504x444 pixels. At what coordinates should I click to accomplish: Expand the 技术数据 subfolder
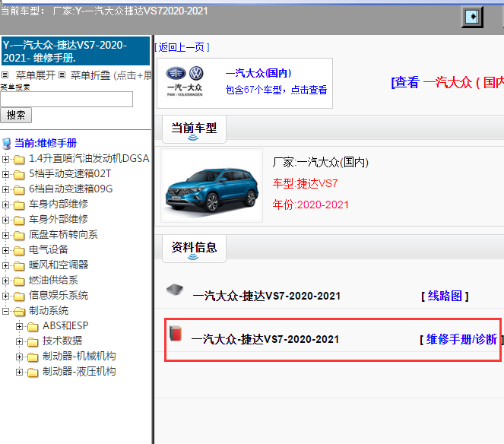(19, 341)
